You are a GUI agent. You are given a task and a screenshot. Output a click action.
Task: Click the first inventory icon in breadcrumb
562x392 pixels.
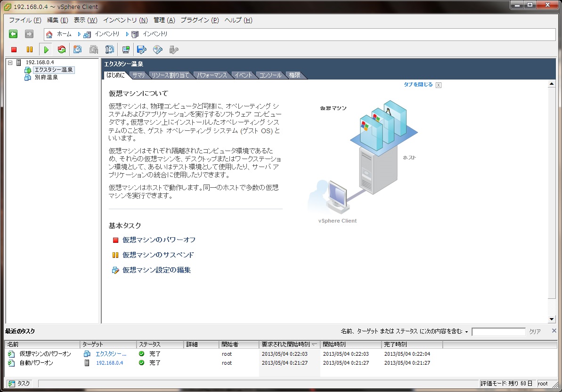[x=87, y=34]
